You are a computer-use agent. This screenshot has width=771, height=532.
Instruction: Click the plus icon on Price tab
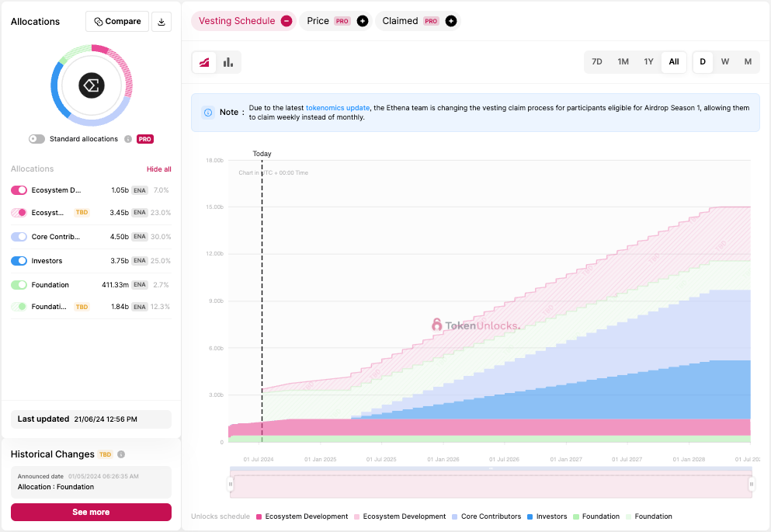363,21
